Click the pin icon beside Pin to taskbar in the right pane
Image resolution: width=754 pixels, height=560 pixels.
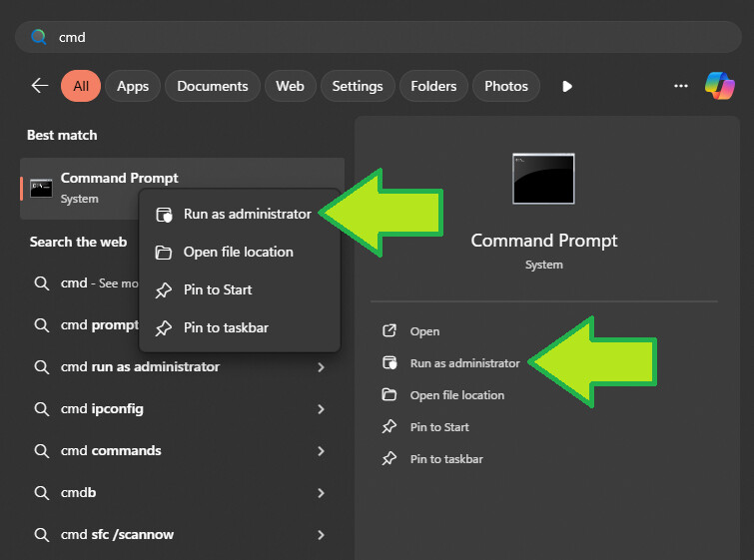[x=389, y=458]
